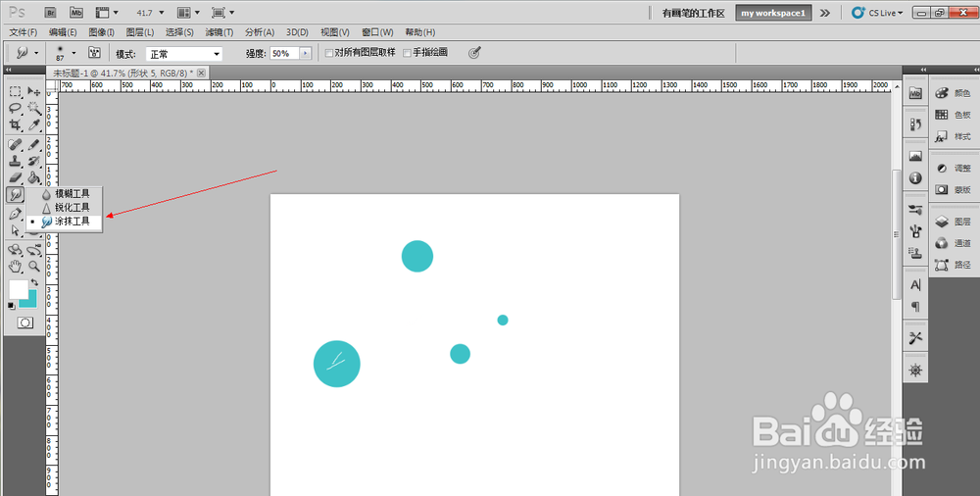Image resolution: width=980 pixels, height=496 pixels.
Task: Open the Screen Mode dropdown
Action: click(223, 13)
